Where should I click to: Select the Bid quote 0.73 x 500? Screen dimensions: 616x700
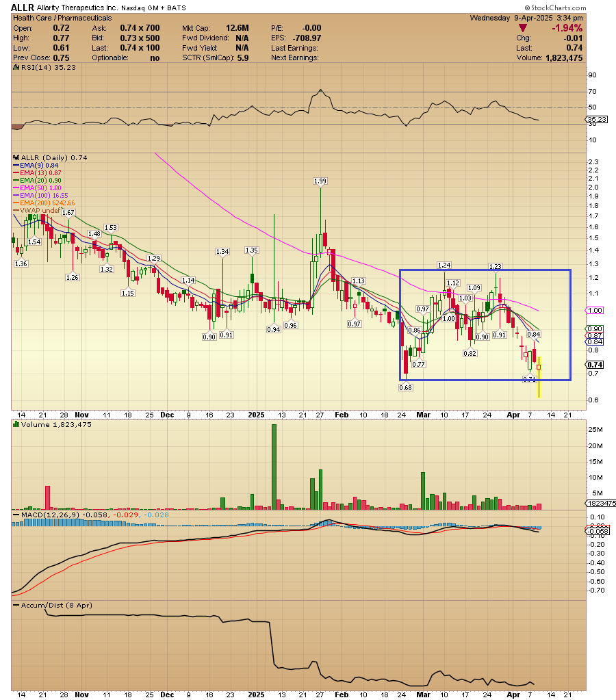coord(140,38)
